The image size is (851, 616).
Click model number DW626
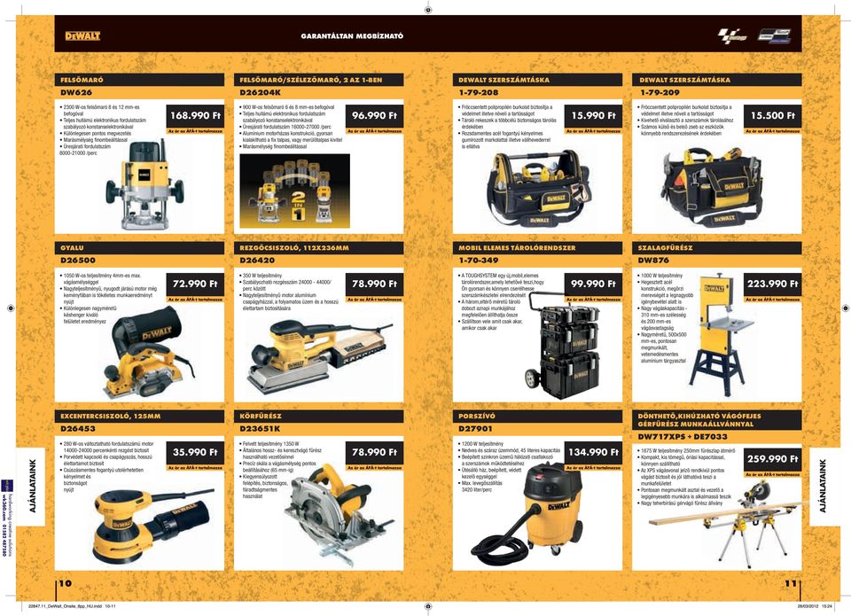(76, 93)
